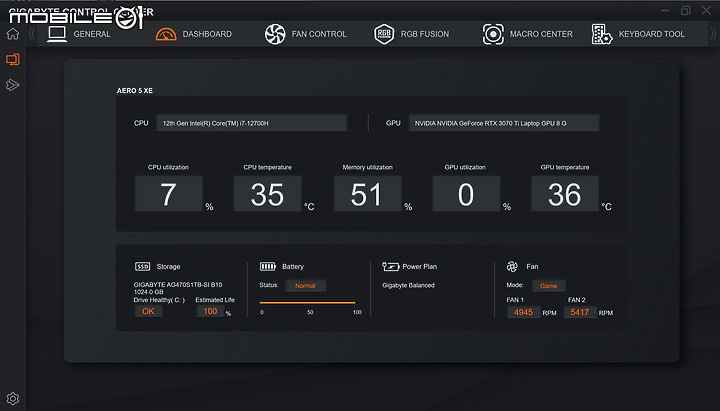This screenshot has width=720, height=411.
Task: Close the Gigabyte Control Center window
Action: (706, 10)
